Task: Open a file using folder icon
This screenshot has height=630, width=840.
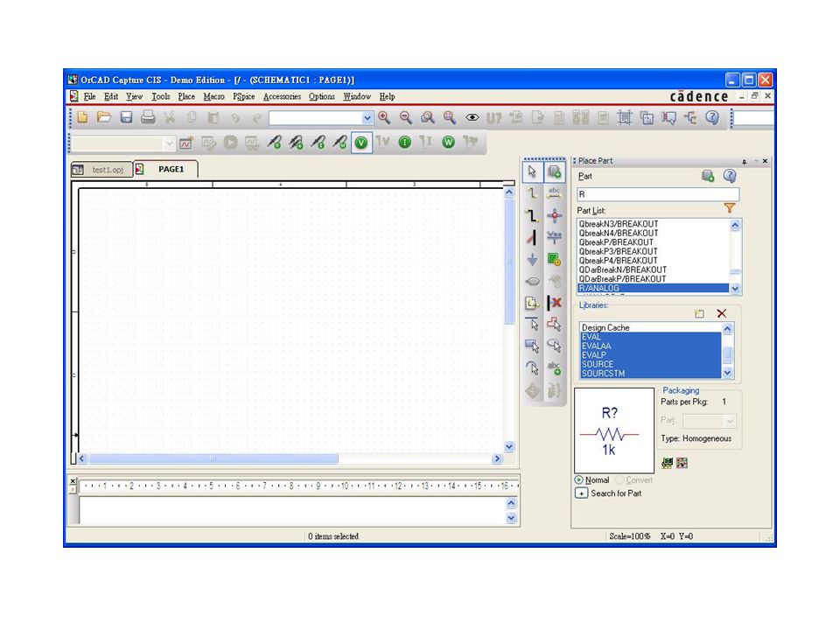Action: 104,117
